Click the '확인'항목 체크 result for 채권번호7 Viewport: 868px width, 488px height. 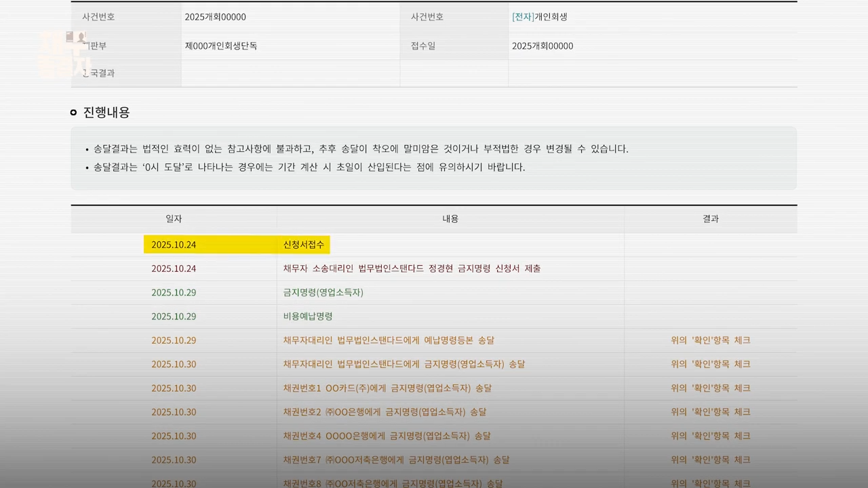point(711,460)
